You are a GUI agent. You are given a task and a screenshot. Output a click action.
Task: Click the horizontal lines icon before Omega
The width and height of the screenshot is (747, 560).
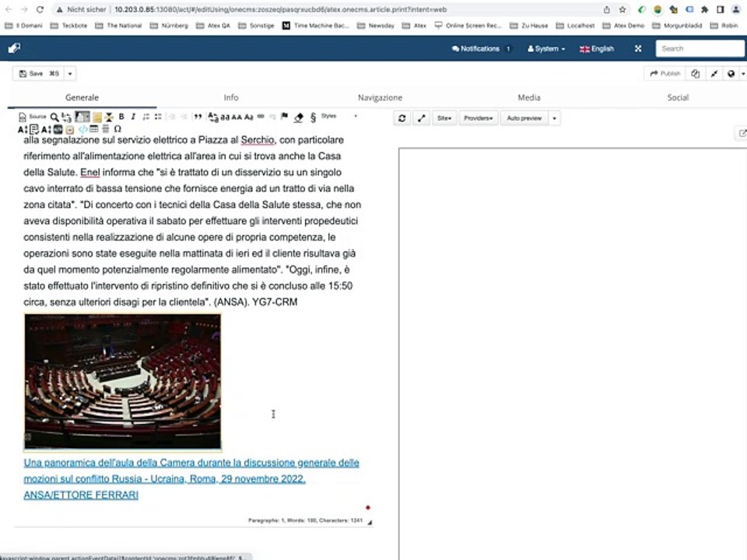(x=106, y=129)
